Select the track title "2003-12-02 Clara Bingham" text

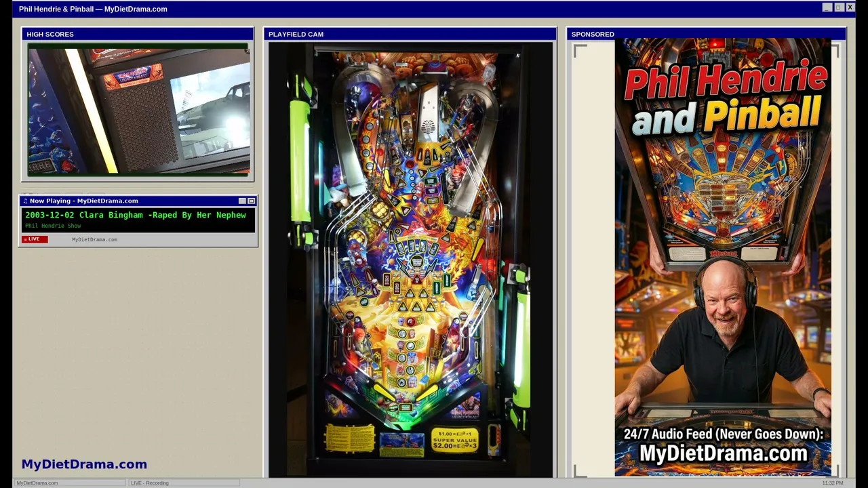pos(84,215)
